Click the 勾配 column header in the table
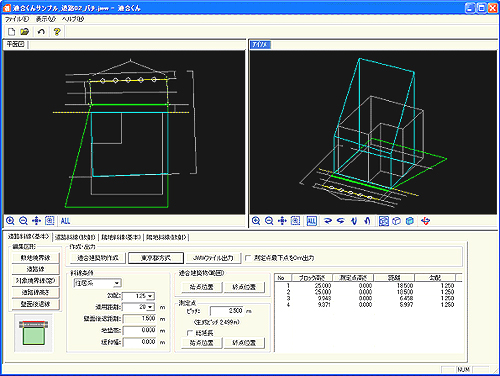The image size is (500, 376). 435,278
